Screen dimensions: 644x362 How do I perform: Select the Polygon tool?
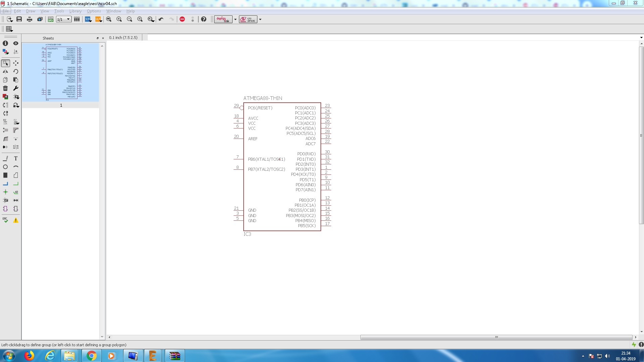click(x=16, y=175)
